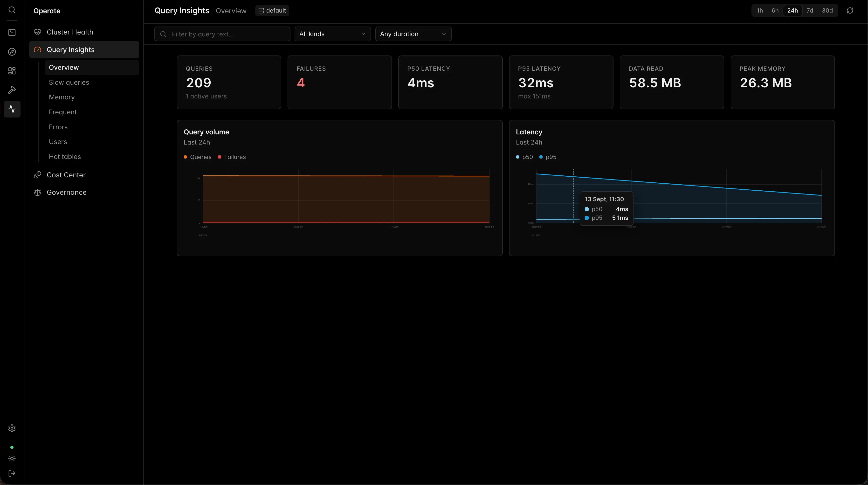Image resolution: width=868 pixels, height=485 pixels.
Task: Open the search icon in the left rail
Action: 12,10
